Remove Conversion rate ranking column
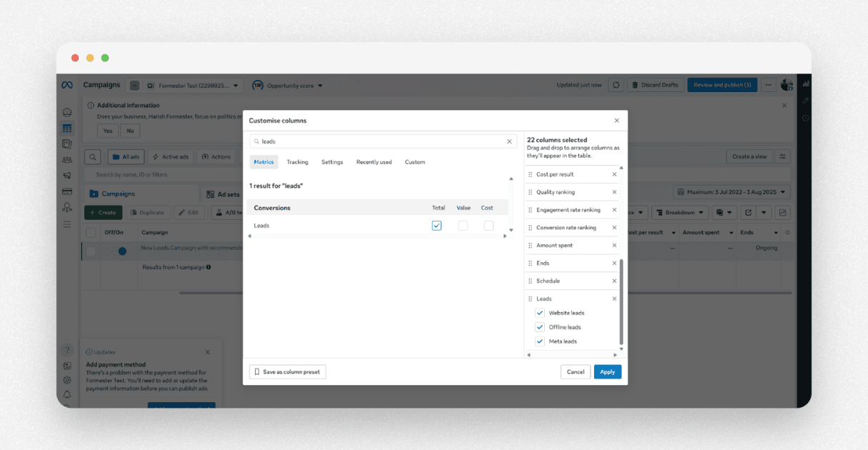The image size is (868, 450). click(x=614, y=228)
